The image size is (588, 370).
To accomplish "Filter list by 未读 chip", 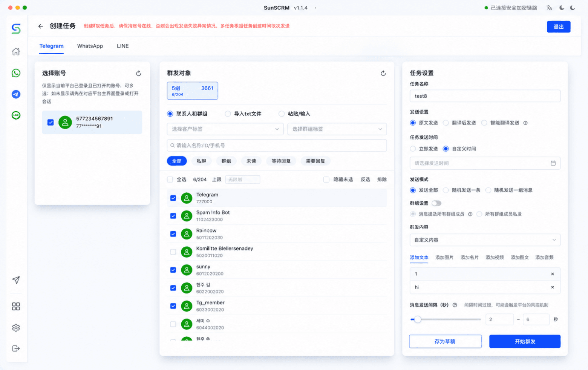I will [251, 161].
